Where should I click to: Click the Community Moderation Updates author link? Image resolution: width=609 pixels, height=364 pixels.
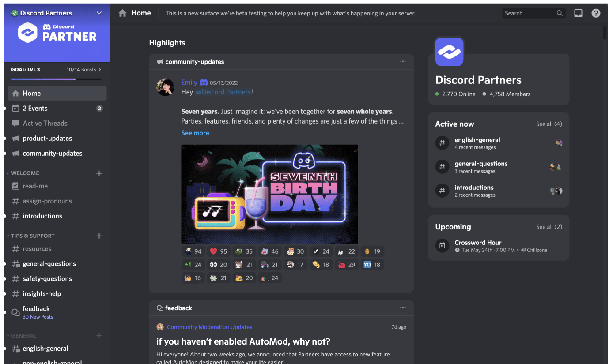(x=209, y=327)
